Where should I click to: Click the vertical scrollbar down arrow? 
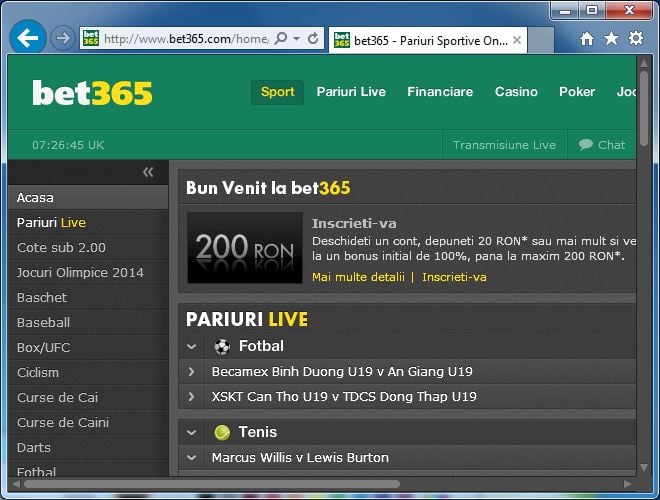pos(644,467)
